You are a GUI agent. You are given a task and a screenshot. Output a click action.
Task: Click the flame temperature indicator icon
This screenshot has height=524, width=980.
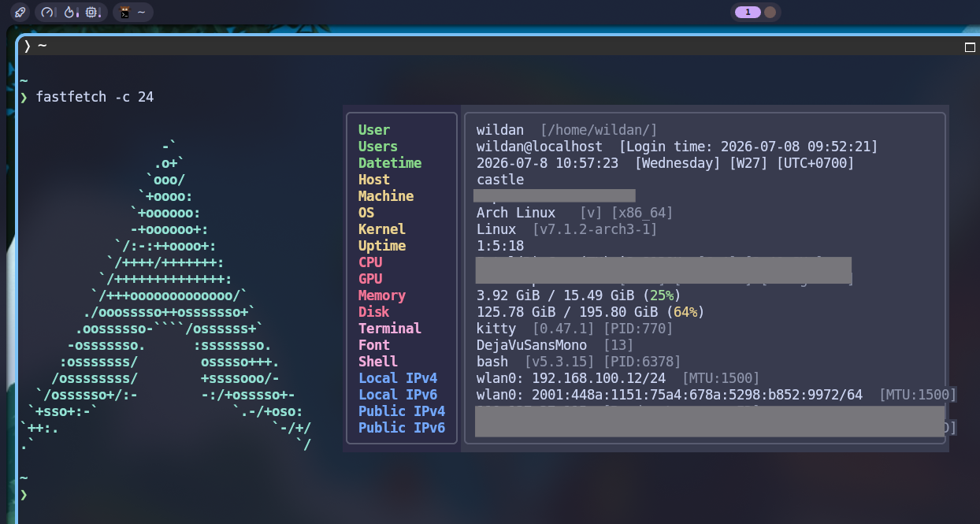pyautogui.click(x=70, y=12)
